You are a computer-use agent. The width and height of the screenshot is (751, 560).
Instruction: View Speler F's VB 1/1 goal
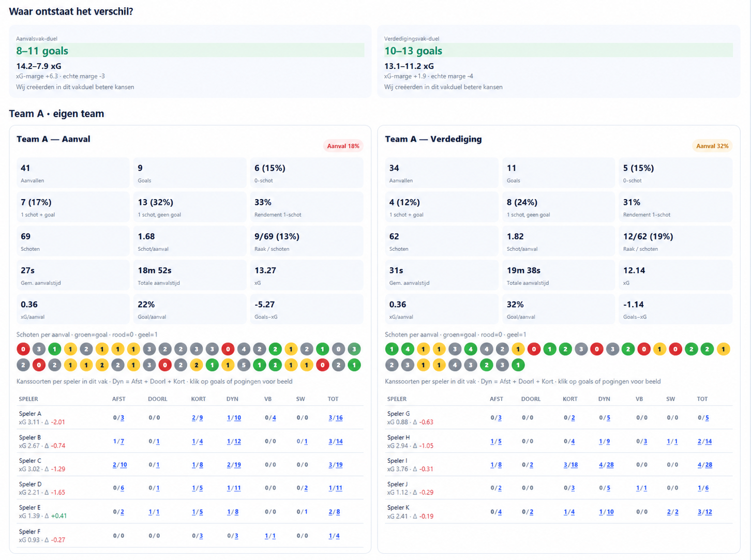coord(270,536)
